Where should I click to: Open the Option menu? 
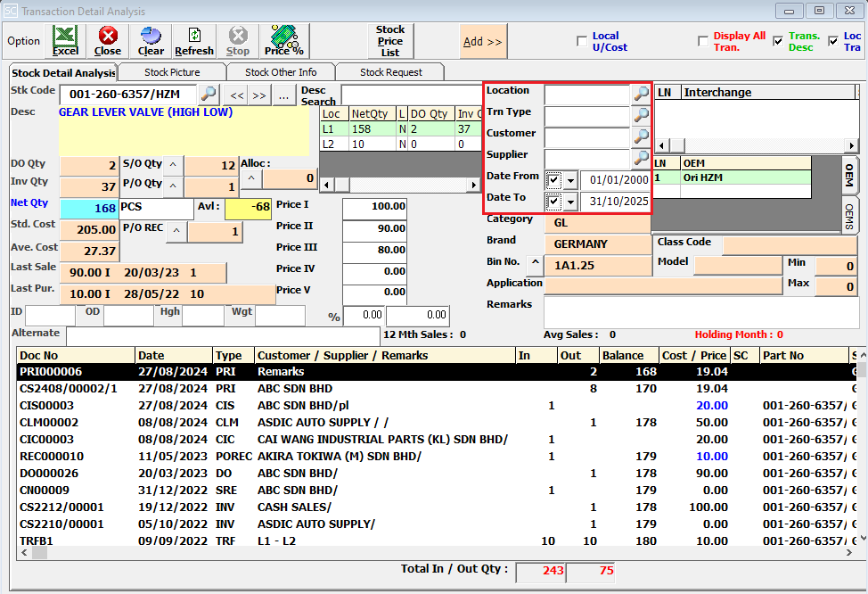click(x=24, y=41)
